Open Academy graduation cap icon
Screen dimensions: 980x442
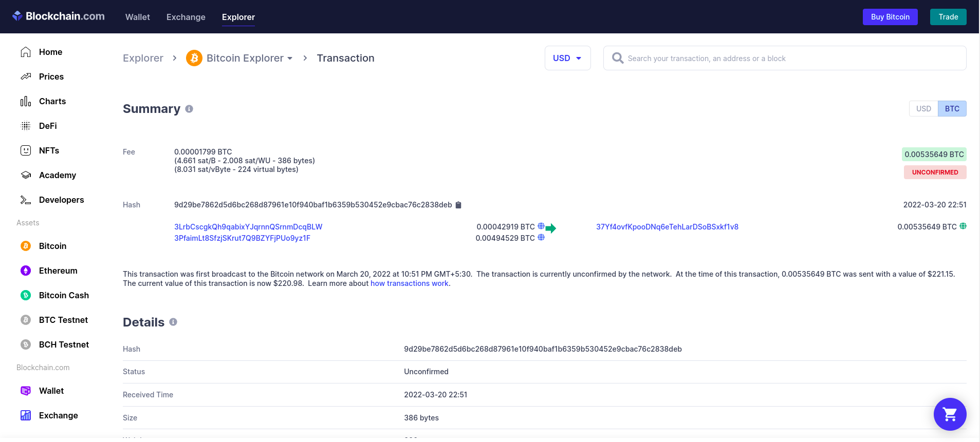point(26,175)
